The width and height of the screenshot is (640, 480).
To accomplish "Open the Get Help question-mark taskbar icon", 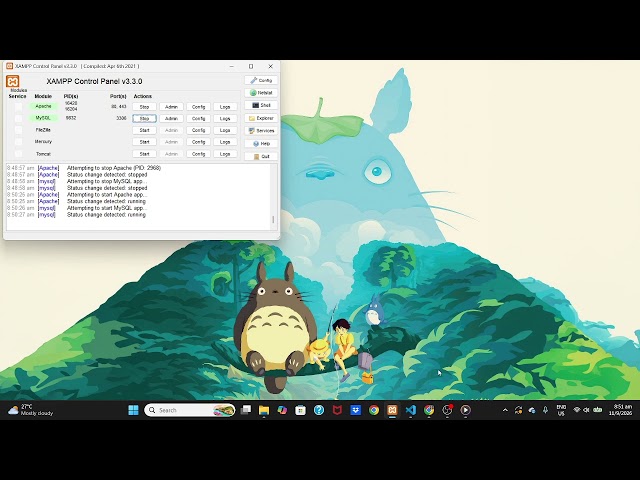I will (x=319, y=410).
